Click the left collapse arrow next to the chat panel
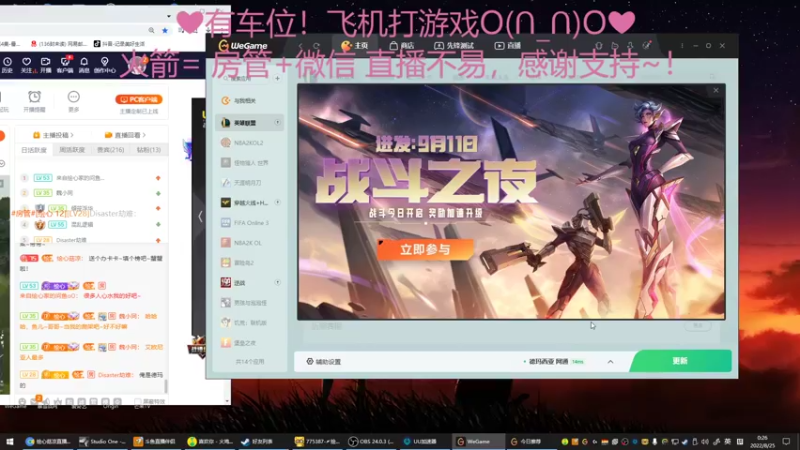This screenshot has height=450, width=800. coord(200,216)
